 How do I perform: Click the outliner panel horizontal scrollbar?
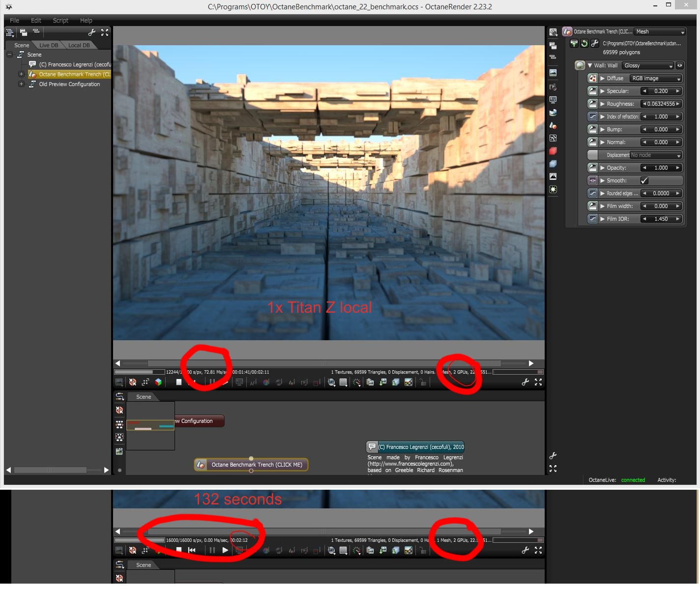pos(50,470)
